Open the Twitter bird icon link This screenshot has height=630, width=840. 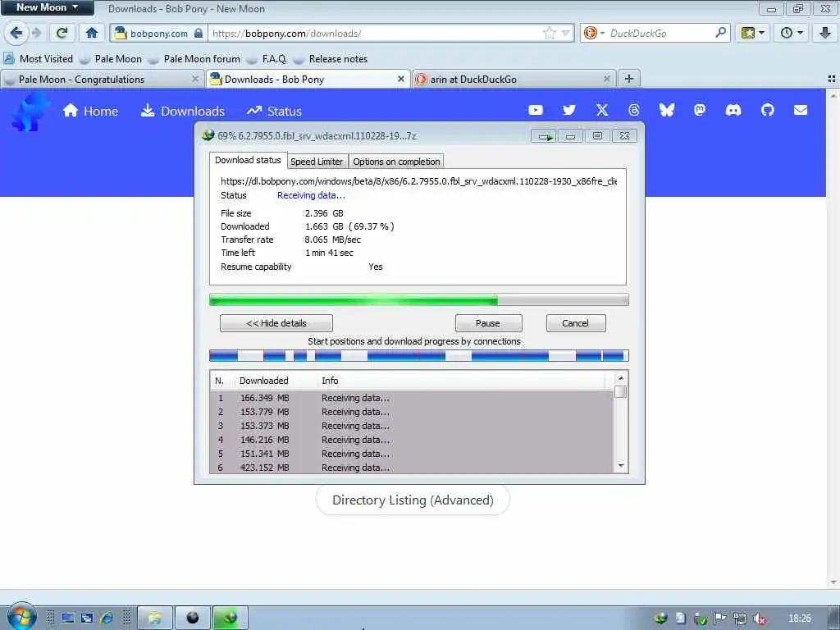tap(569, 110)
